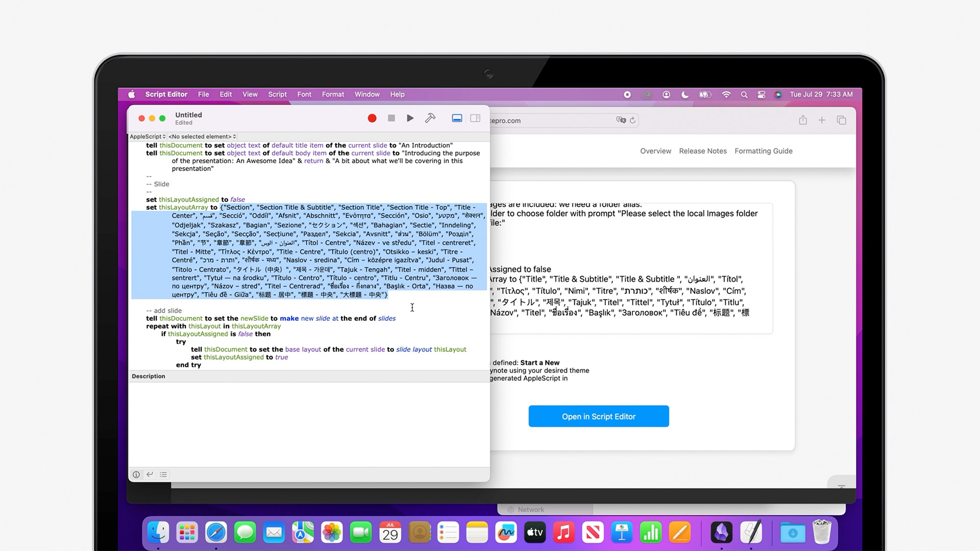Run the script with the play button
Image resolution: width=980 pixels, height=551 pixels.
(410, 118)
